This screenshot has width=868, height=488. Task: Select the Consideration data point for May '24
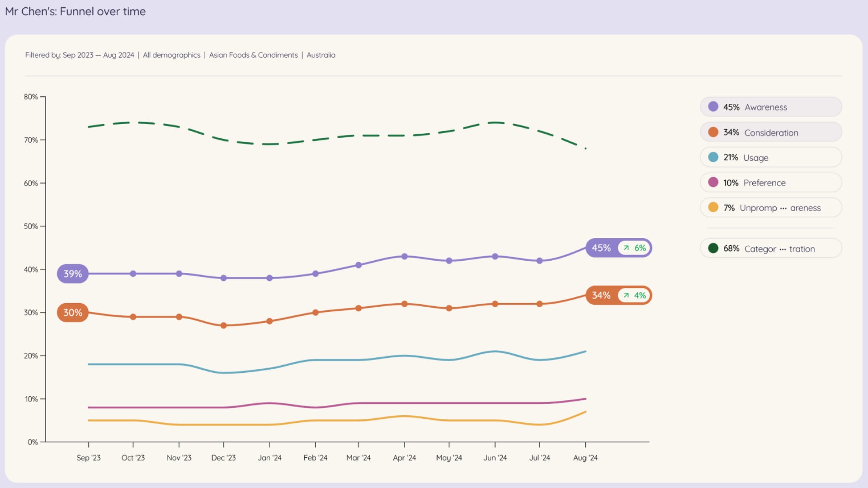tap(449, 309)
